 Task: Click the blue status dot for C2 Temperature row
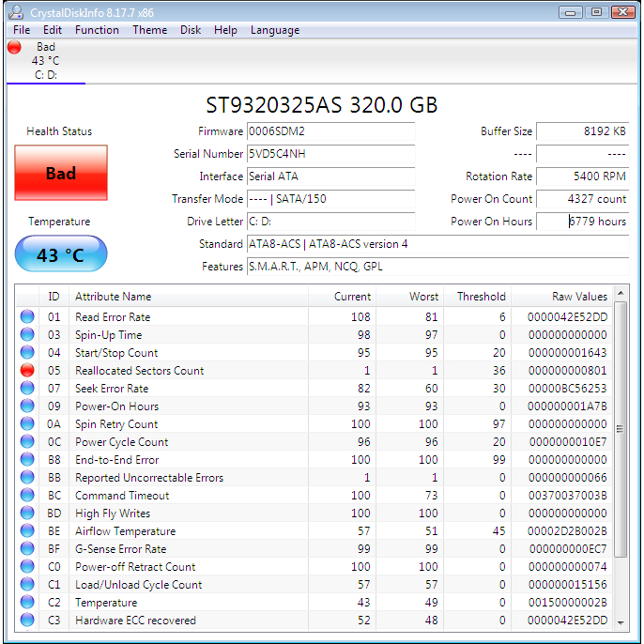click(27, 602)
